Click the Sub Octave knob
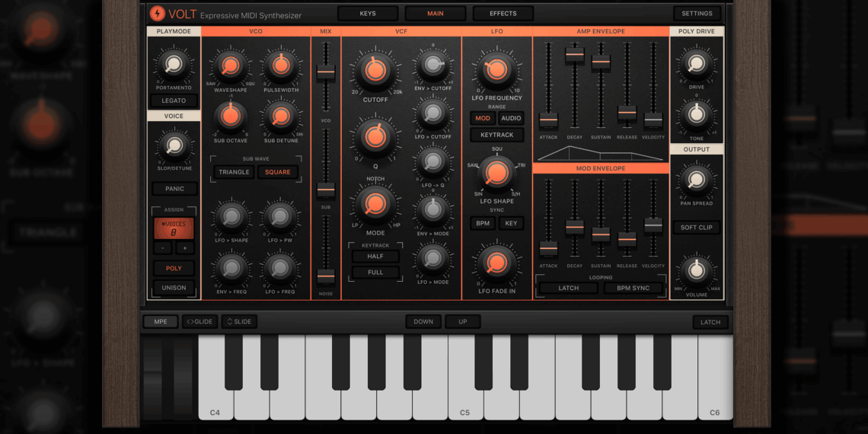The height and width of the screenshot is (434, 868). [230, 116]
